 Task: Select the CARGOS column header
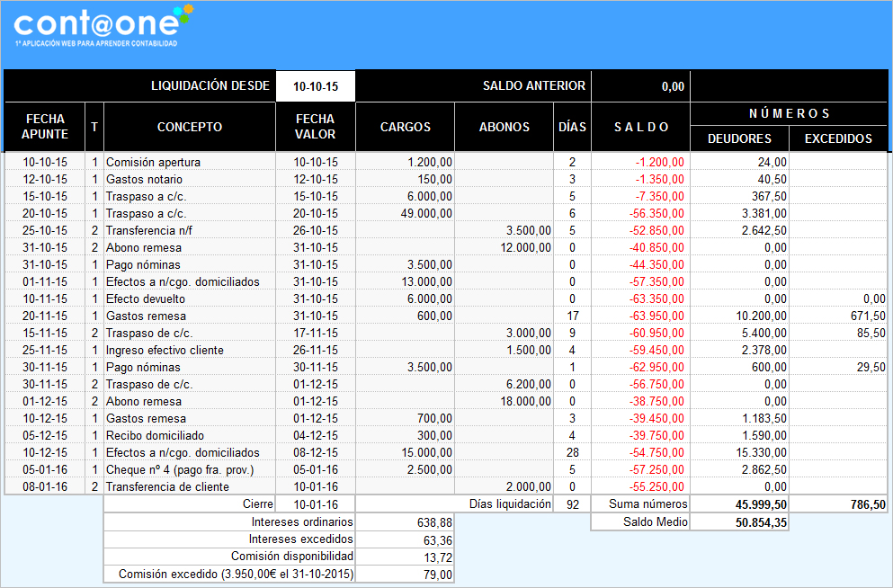coord(405,127)
